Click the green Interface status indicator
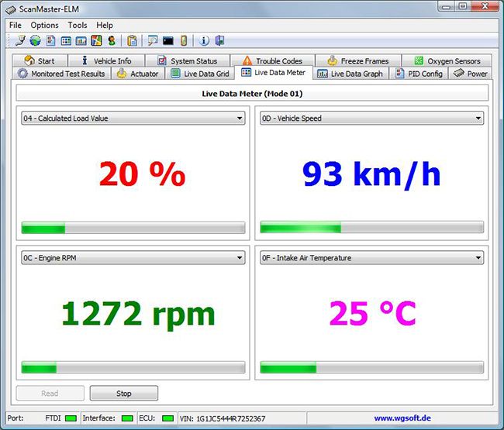The width and height of the screenshot is (504, 430). click(127, 418)
